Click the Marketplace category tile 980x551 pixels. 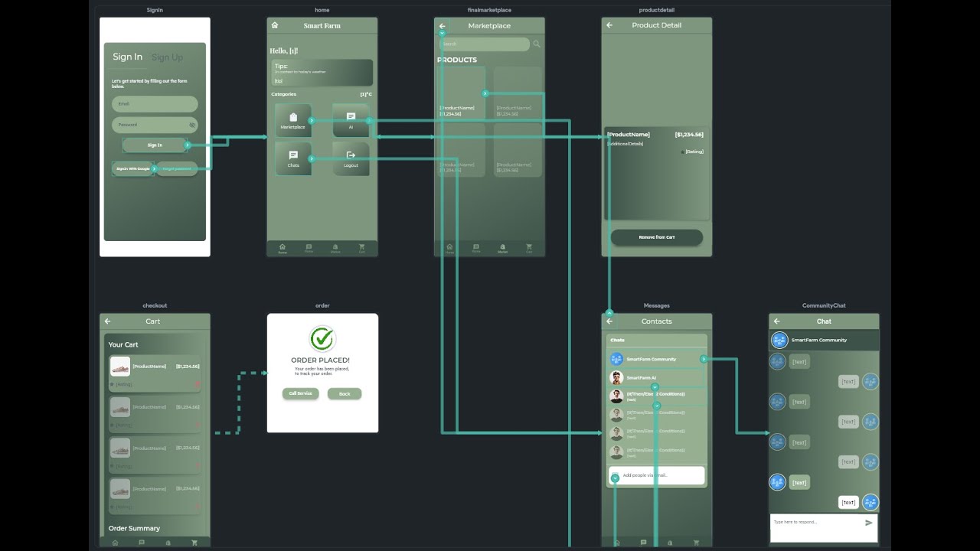[x=293, y=121]
